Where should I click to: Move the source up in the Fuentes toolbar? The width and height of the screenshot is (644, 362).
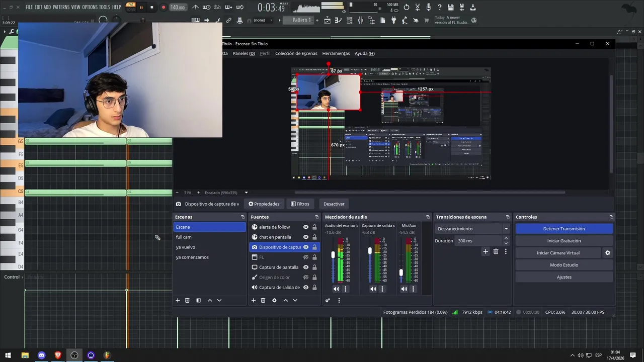[x=286, y=300]
